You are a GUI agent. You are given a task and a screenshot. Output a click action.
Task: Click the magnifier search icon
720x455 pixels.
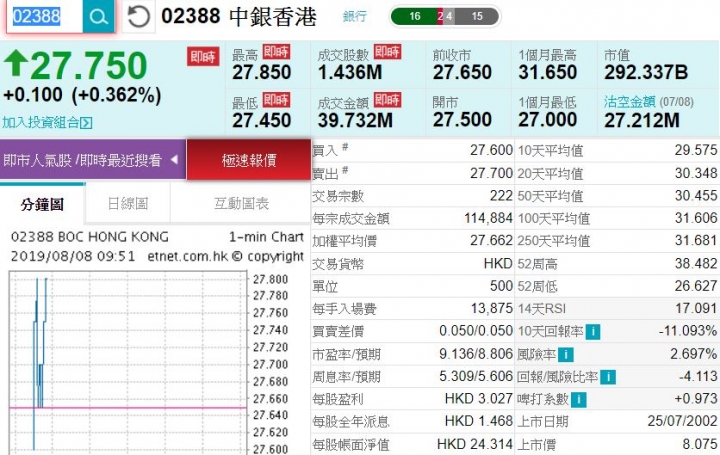point(98,17)
